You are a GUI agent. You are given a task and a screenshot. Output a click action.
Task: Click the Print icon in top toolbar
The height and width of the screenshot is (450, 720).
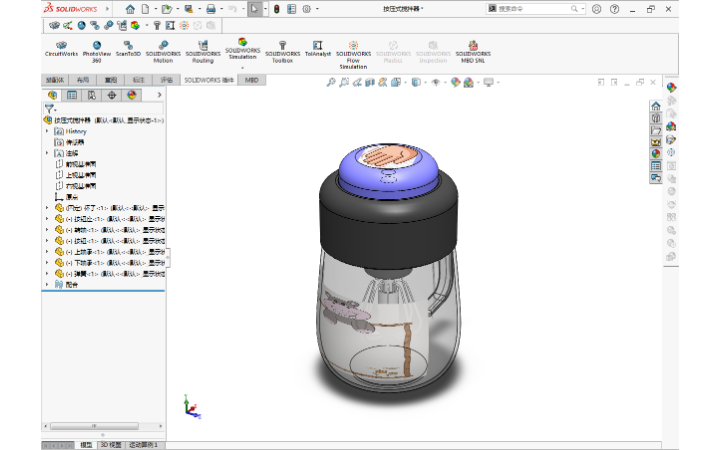pyautogui.click(x=210, y=9)
